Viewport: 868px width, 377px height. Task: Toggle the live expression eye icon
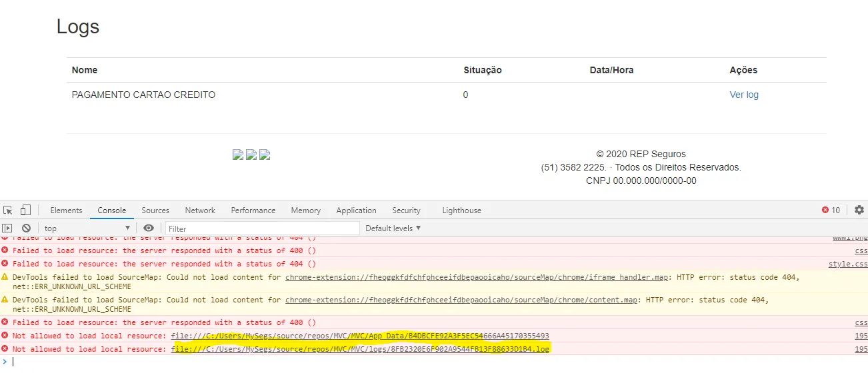tap(149, 228)
